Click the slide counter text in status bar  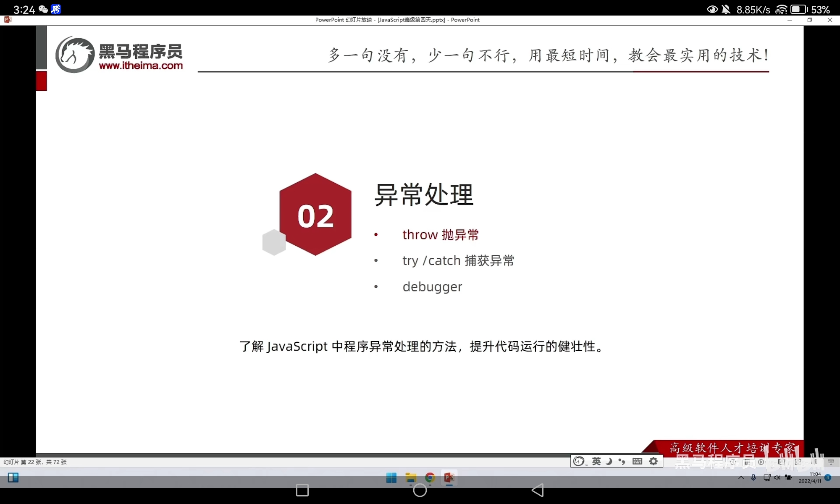click(x=35, y=462)
